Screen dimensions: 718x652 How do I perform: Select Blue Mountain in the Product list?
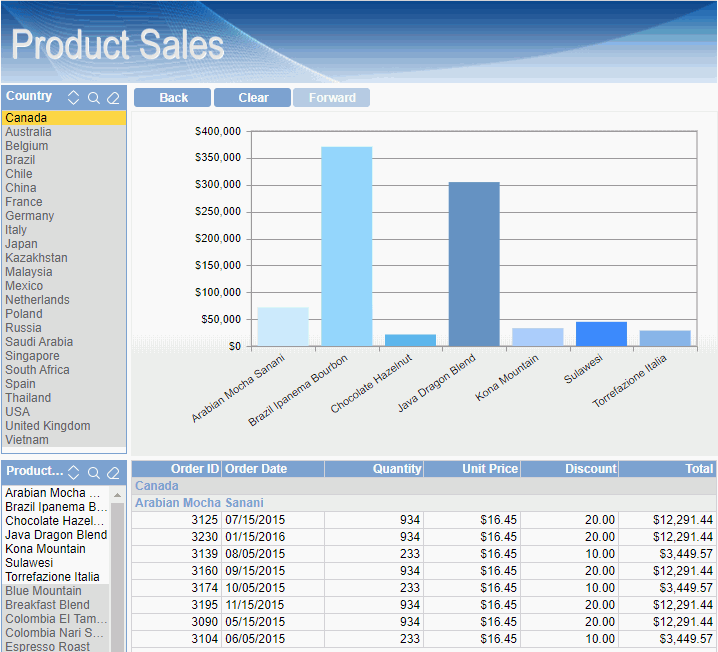tap(43, 591)
